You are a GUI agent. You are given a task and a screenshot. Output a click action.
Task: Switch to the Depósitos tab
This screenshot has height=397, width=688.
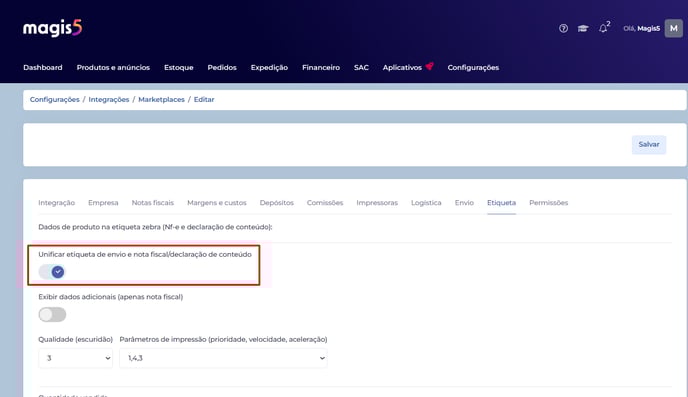click(x=276, y=203)
